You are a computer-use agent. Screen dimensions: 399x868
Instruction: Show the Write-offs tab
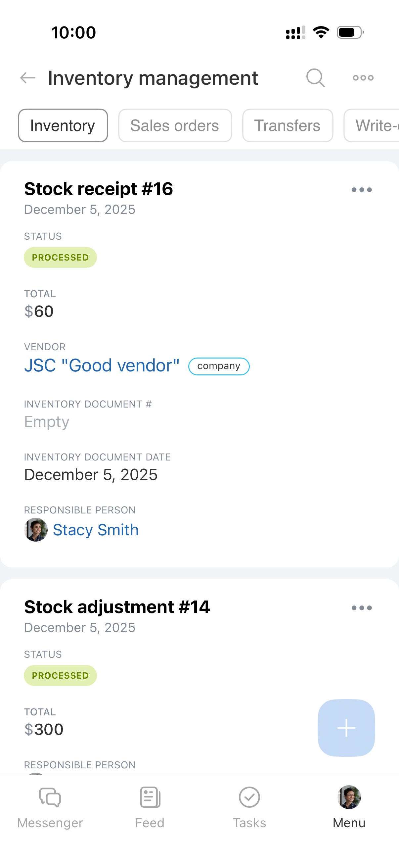click(x=374, y=126)
